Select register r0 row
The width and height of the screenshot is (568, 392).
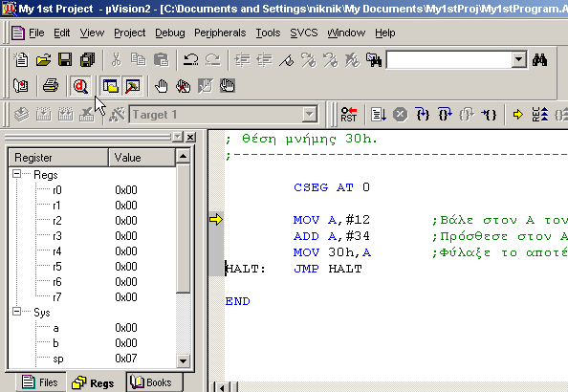(x=93, y=190)
